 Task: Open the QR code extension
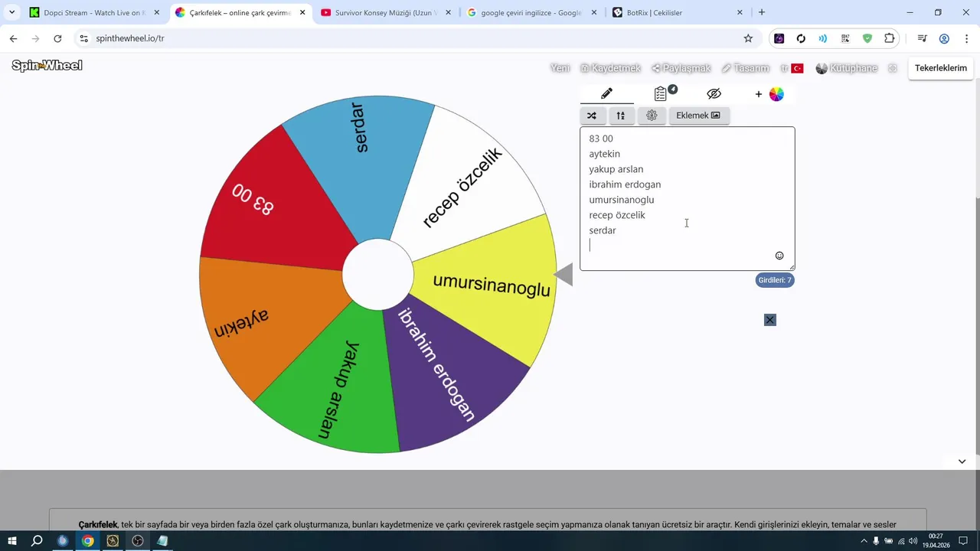pyautogui.click(x=845, y=38)
